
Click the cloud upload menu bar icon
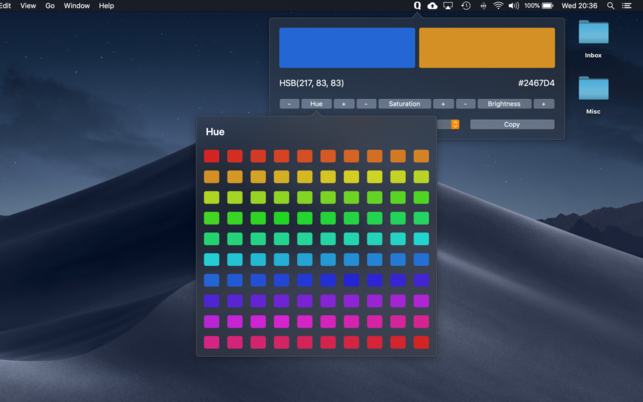[432, 5]
